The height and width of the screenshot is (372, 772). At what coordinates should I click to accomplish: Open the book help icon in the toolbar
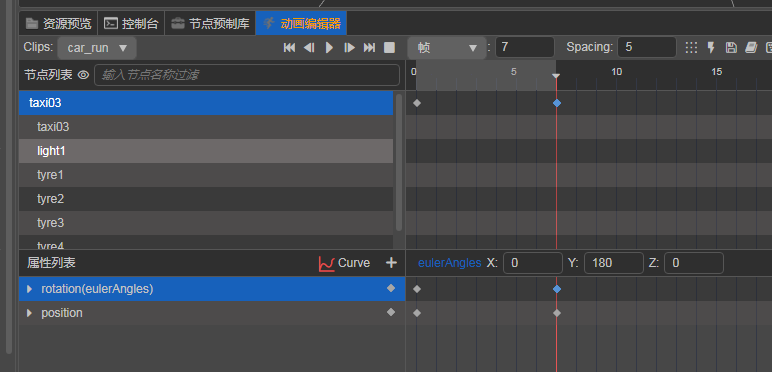coord(751,48)
